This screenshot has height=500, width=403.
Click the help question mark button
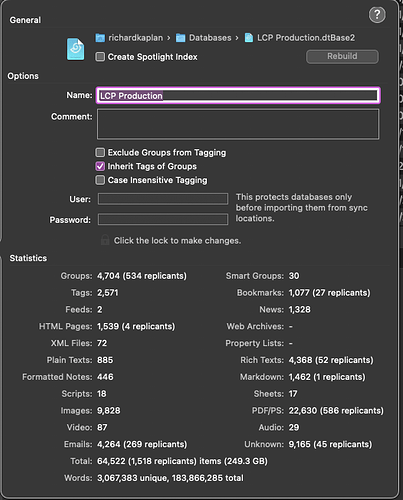tap(377, 15)
